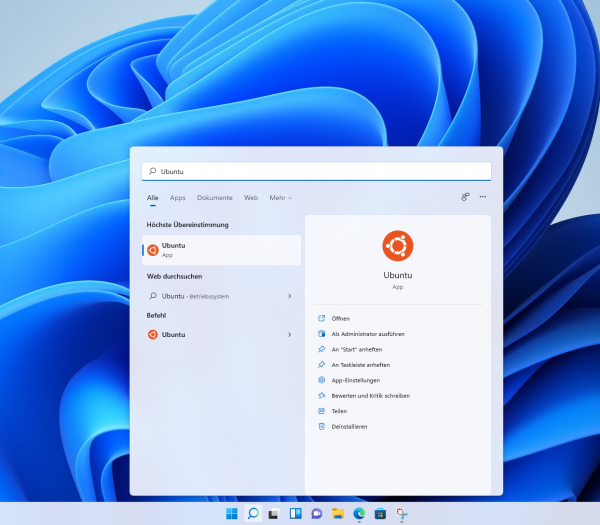Expand the Ubuntu Betriebssystem web result arrow
This screenshot has width=600, height=525.
[289, 296]
